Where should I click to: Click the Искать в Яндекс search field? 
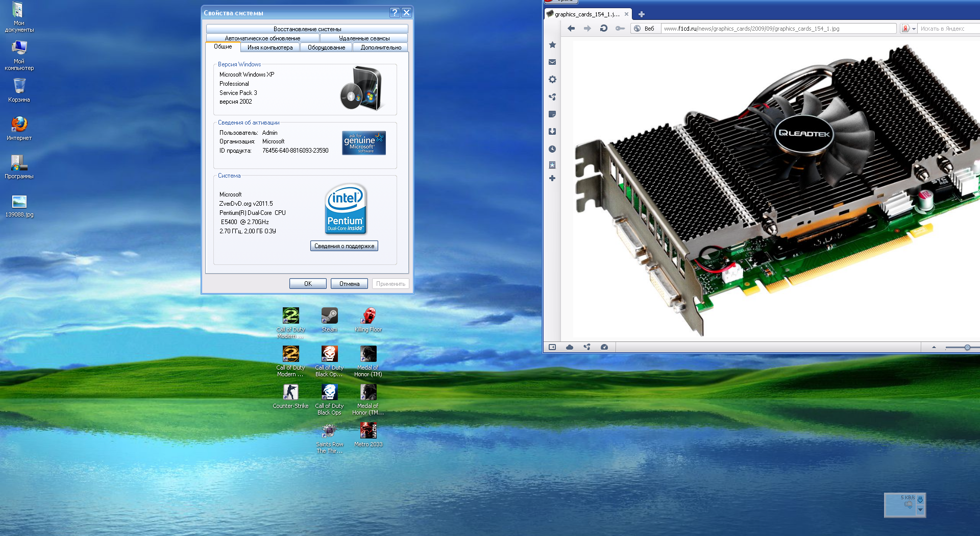coord(948,29)
